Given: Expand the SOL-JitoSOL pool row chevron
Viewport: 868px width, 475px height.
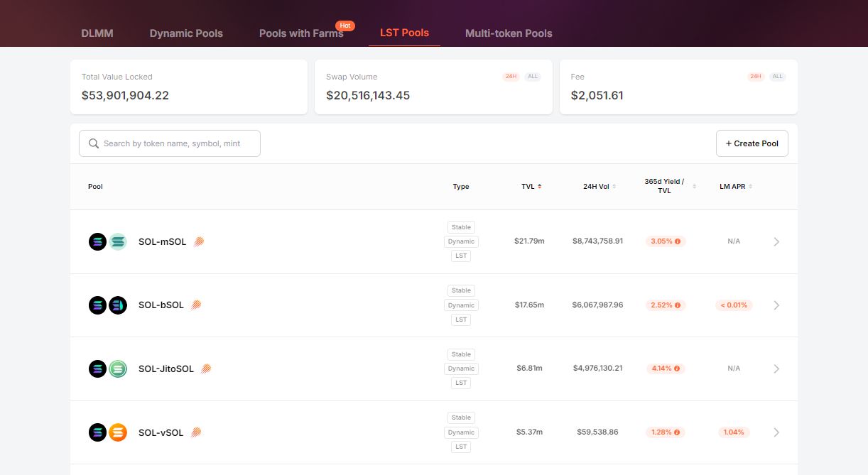Looking at the screenshot, I should pyautogui.click(x=776, y=368).
